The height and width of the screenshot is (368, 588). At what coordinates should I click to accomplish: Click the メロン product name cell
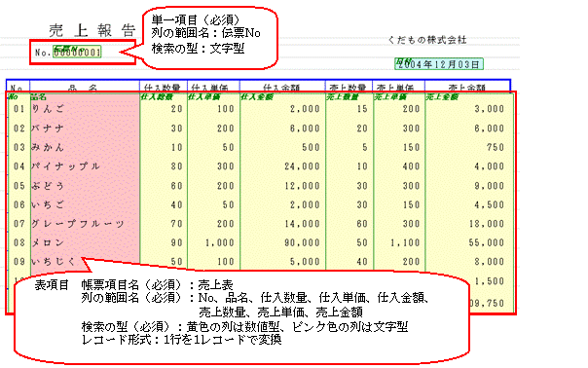(x=48, y=242)
